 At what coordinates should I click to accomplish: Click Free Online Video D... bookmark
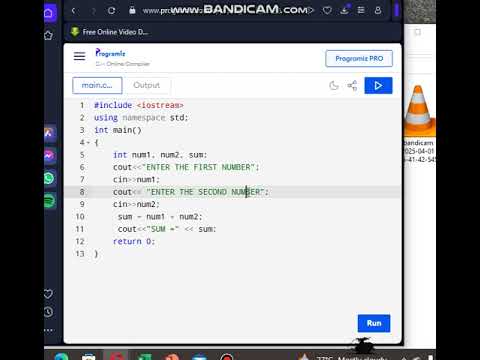[109, 32]
